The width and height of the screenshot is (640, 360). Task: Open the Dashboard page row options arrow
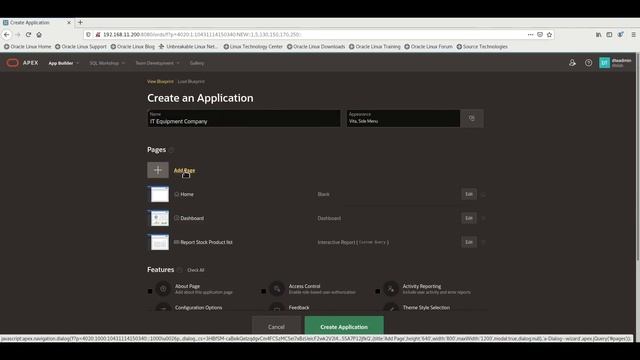[483, 218]
